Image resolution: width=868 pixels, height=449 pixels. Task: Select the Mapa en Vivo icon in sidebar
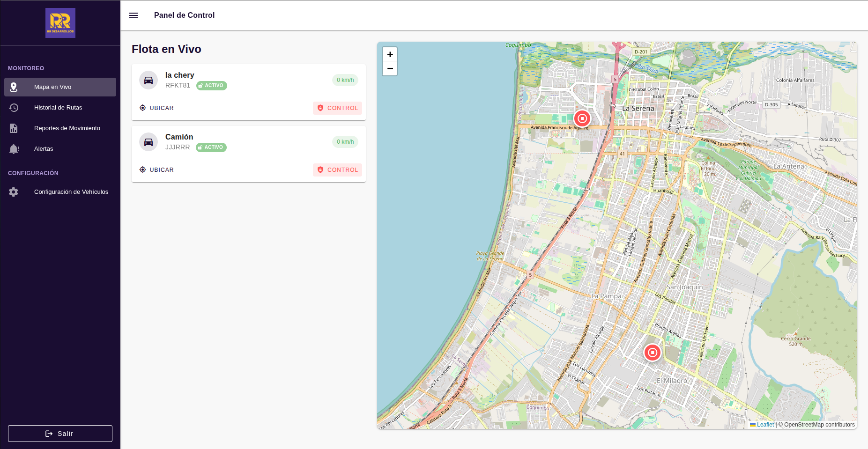[x=14, y=87]
